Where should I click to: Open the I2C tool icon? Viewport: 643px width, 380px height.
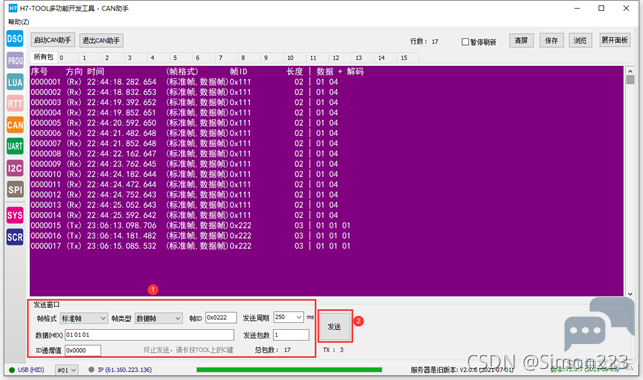(15, 168)
